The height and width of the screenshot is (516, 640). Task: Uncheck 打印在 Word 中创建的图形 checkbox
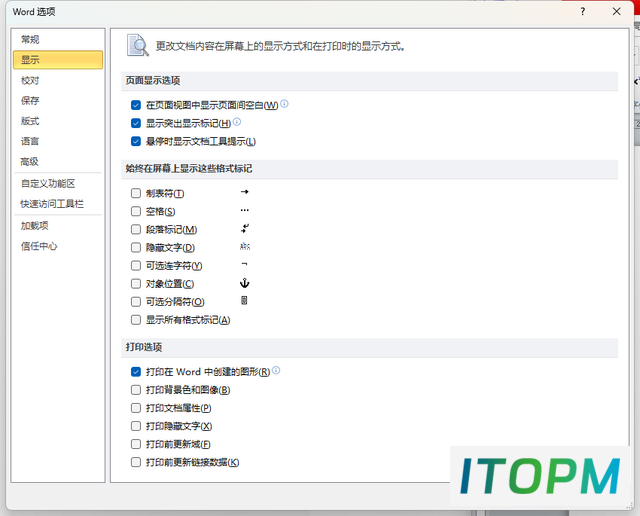pos(136,372)
